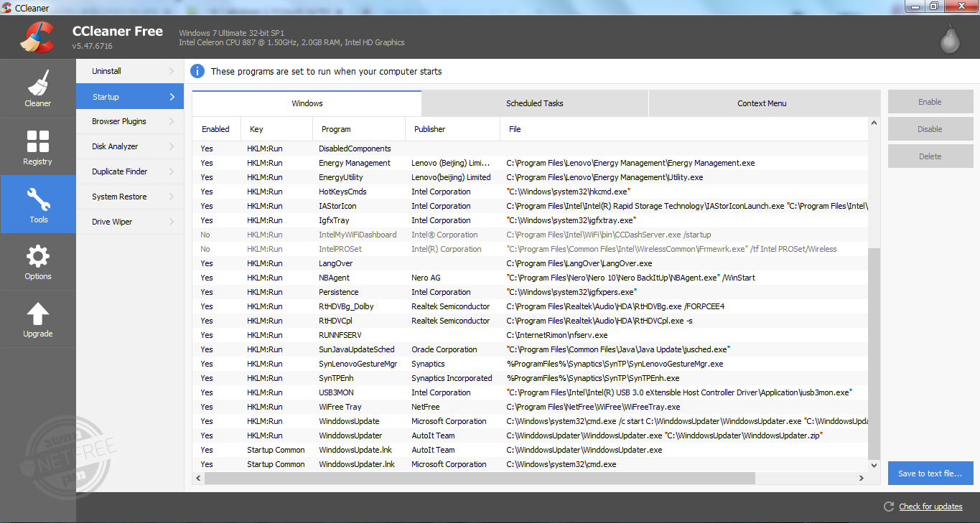Screen dimensions: 980x523
Task: Click the Disable button
Action: click(930, 129)
